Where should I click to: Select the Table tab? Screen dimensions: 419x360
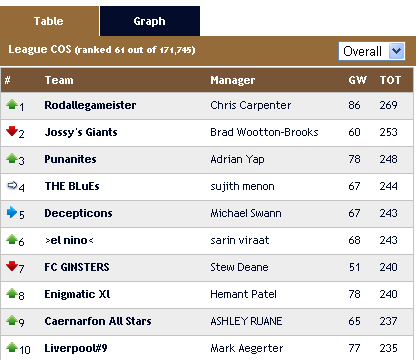pyautogui.click(x=49, y=21)
